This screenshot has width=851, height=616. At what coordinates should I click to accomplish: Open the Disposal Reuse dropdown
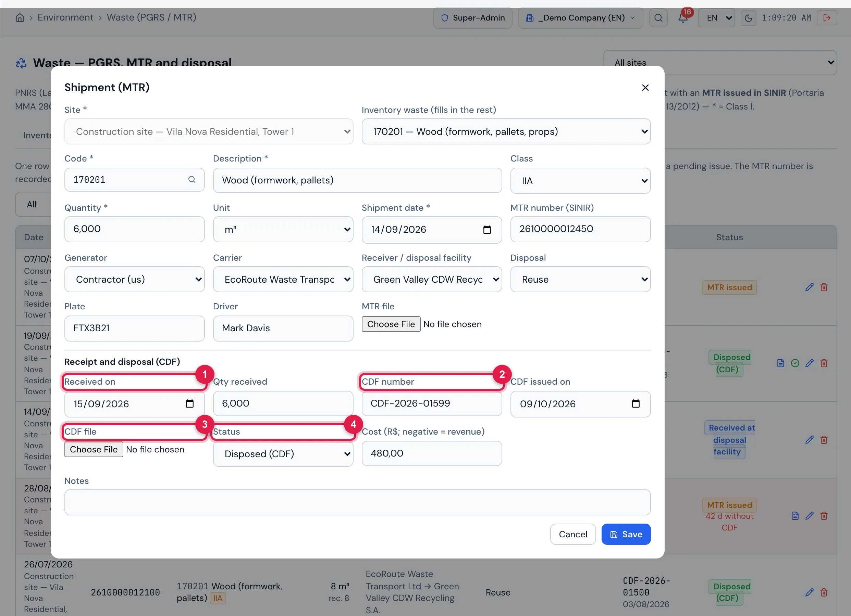580,279
